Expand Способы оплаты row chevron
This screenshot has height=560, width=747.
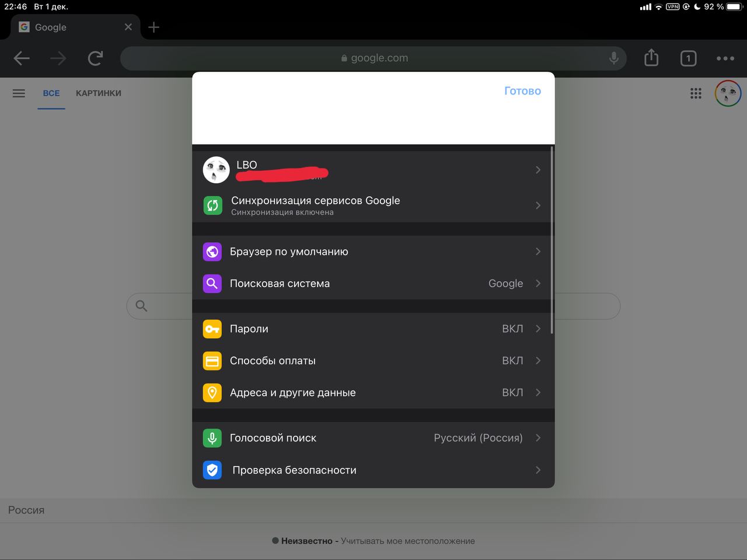[x=538, y=361]
